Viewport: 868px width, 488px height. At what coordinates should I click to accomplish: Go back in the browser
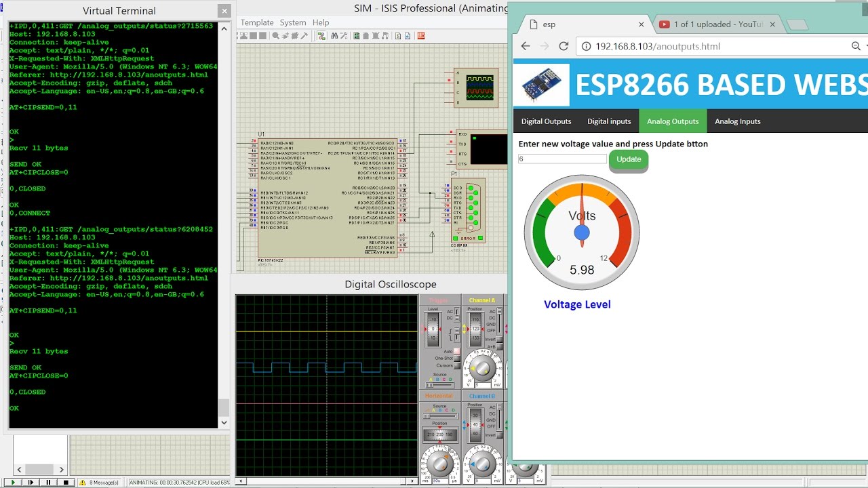tap(525, 46)
